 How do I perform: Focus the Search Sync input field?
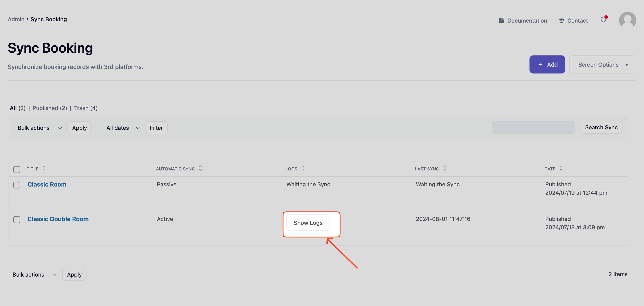[533, 127]
